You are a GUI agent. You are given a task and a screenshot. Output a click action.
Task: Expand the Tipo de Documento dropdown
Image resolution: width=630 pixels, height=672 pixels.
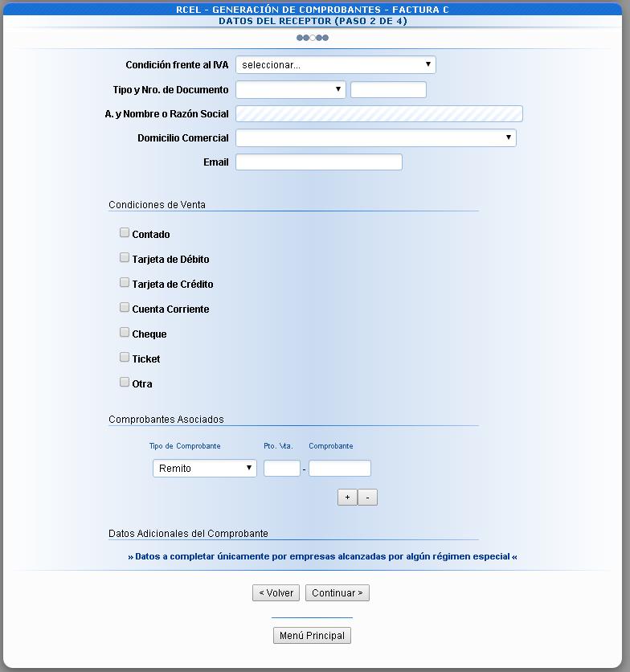(290, 90)
